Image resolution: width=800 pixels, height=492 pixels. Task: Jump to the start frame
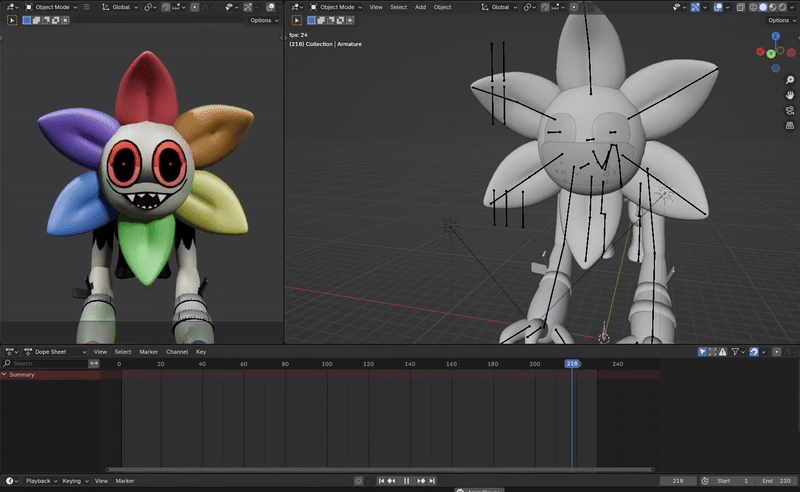point(381,481)
